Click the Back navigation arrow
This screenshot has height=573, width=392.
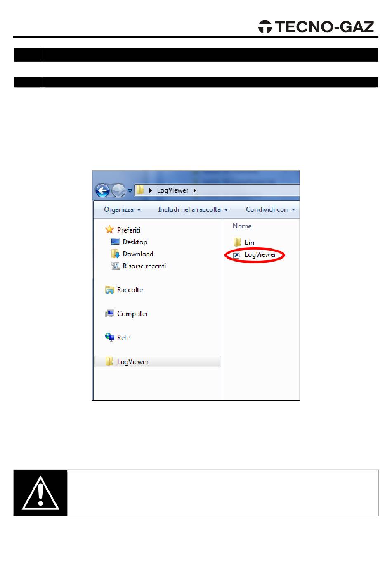tap(102, 190)
